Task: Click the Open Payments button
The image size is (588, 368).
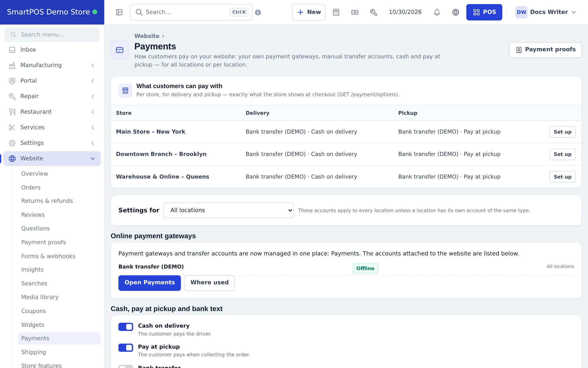Action: [x=149, y=283]
